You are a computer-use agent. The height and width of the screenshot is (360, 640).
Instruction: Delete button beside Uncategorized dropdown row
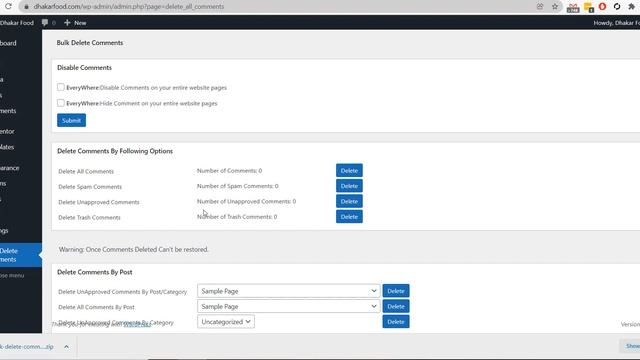tap(396, 322)
